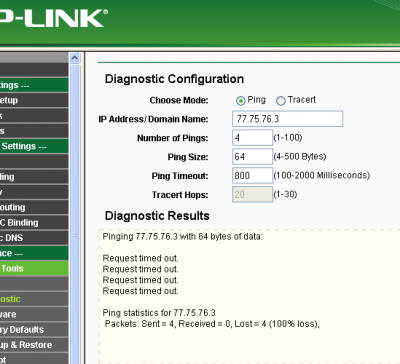Open the Factory Defaults sidebar entry
Screen dimensions: 400x364
click(34, 330)
